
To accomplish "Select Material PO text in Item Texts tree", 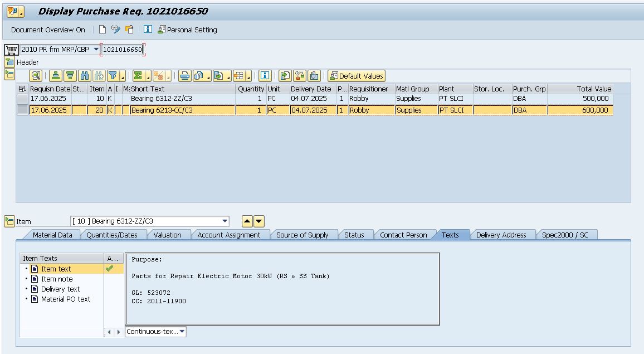I will (x=66, y=299).
